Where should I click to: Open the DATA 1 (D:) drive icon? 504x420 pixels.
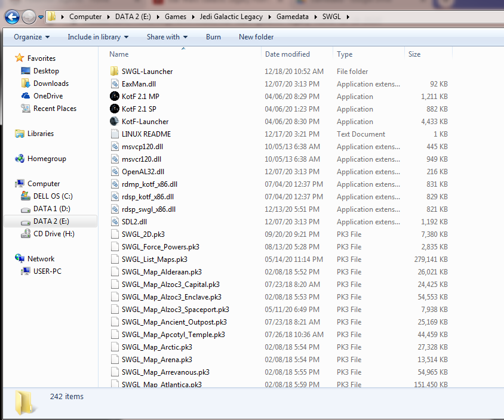(26, 209)
